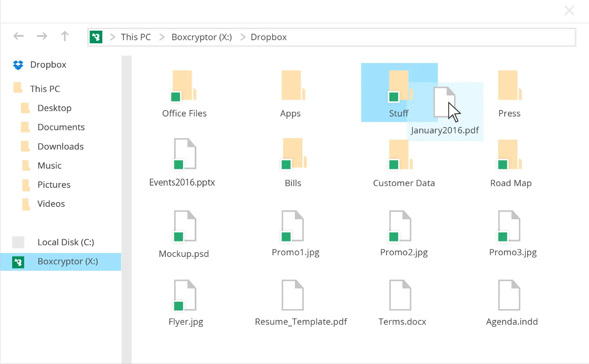Open the Office Files folder icon
The height and width of the screenshot is (364, 589).
(184, 86)
